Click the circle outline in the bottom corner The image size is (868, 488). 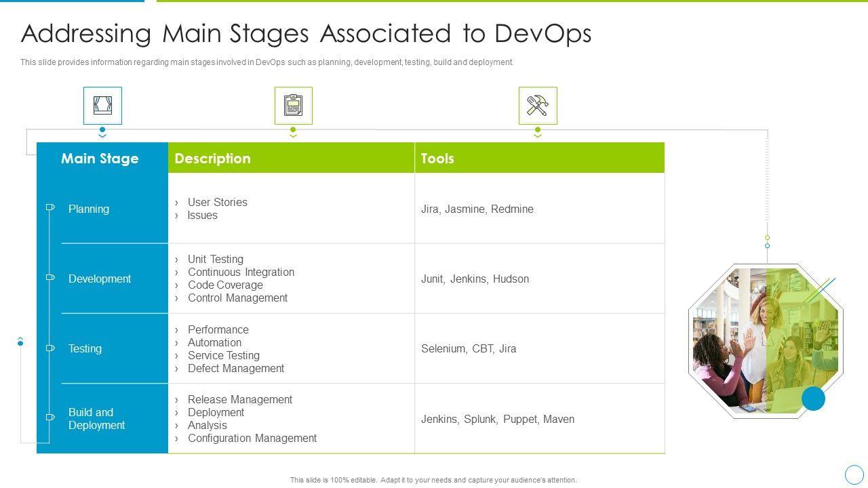point(854,474)
